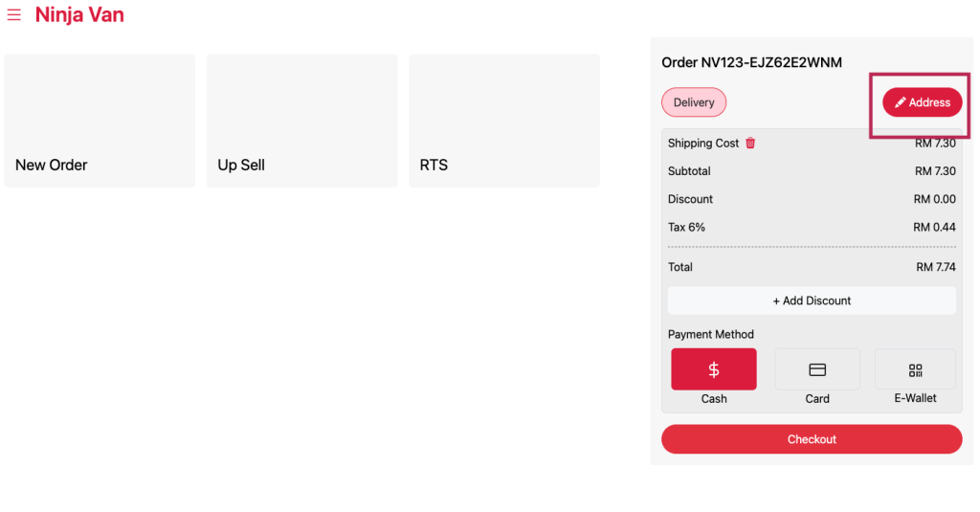Image resolution: width=980 pixels, height=512 pixels.
Task: Click the Ninja Van logo title
Action: coord(79,14)
